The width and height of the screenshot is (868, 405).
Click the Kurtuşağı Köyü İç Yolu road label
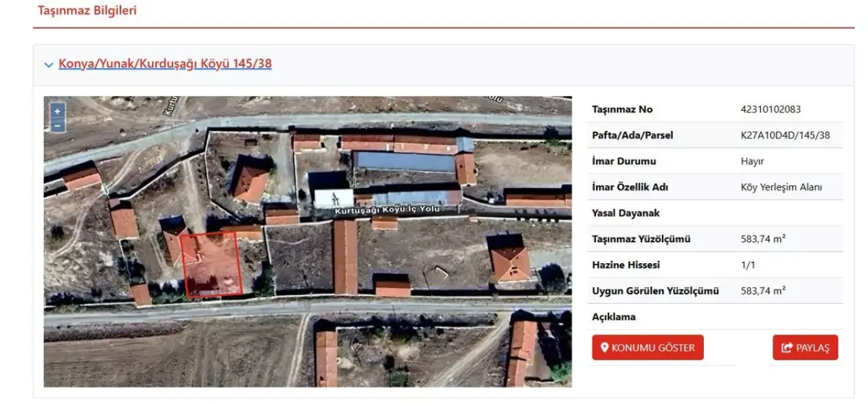coord(387,210)
